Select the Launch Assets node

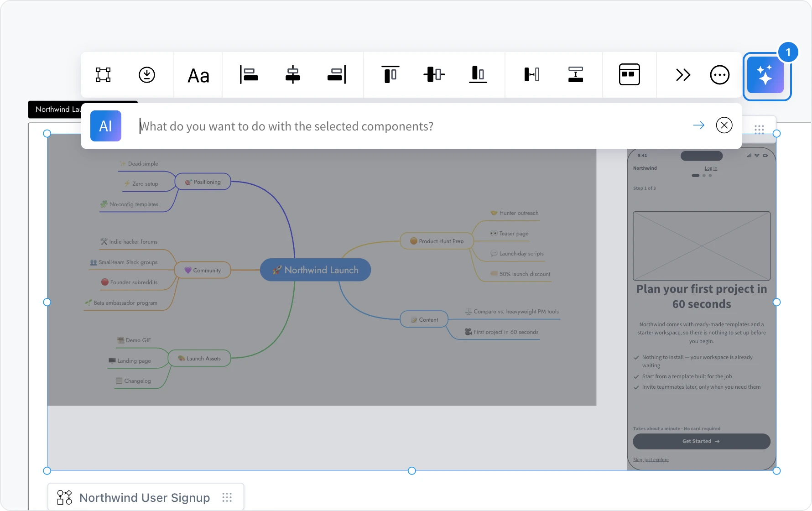(x=199, y=359)
